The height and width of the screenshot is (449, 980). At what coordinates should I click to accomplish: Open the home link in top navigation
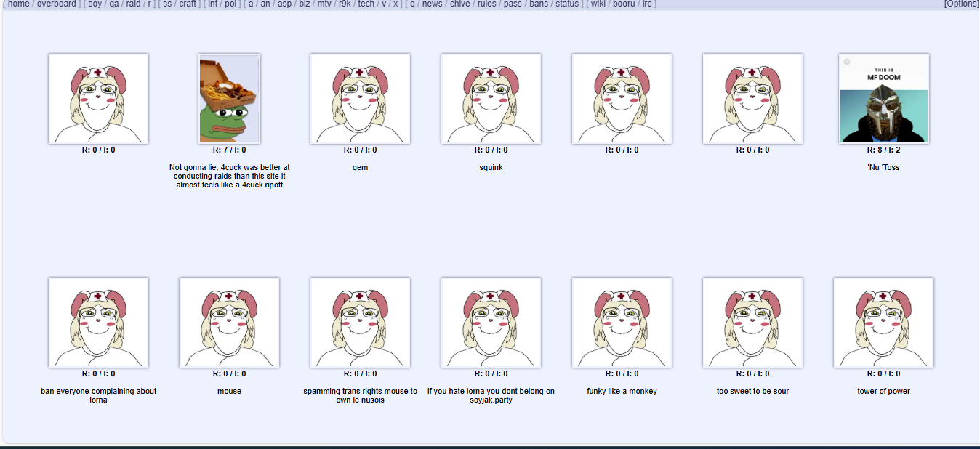coord(19,4)
